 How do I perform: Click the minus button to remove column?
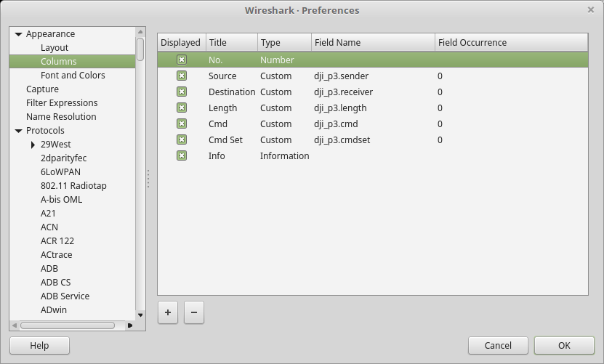click(x=193, y=312)
